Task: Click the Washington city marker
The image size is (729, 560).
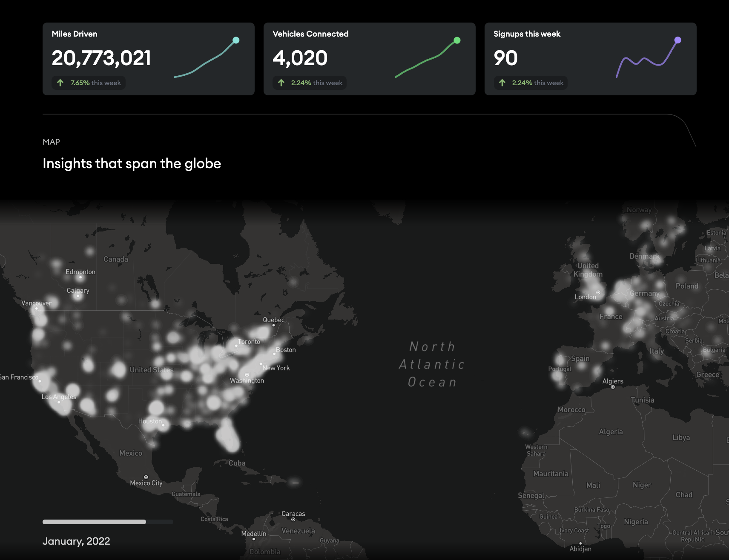Action: [247, 375]
